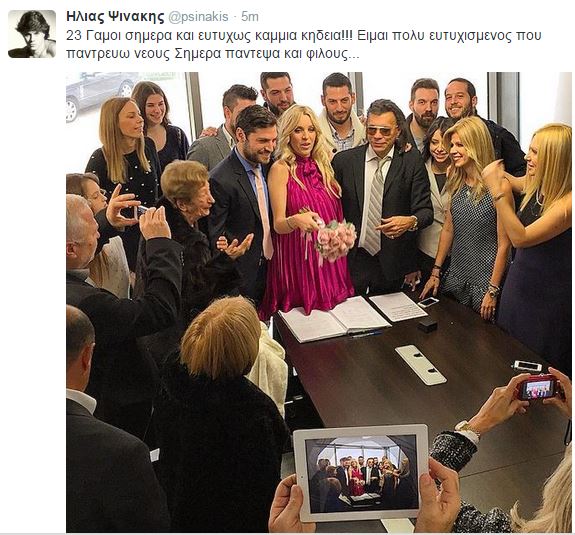Click the printed document beside the open book
The height and width of the screenshot is (535, 575).
tap(398, 307)
